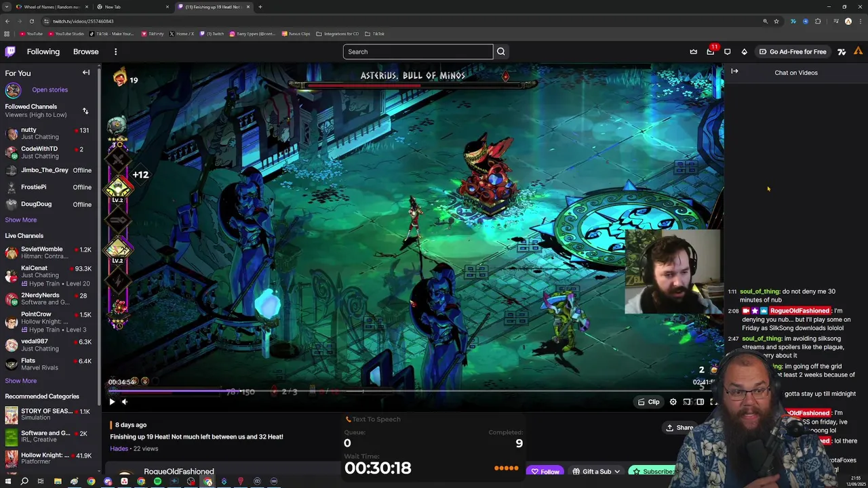Open the Windows Start button

point(7,481)
